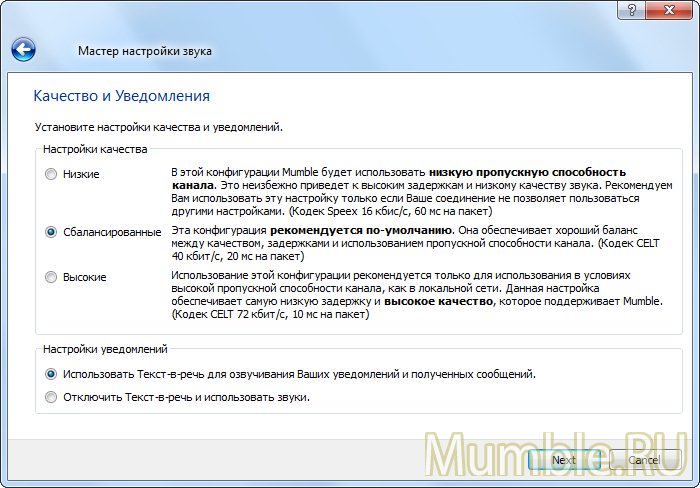Click the Установите настройки качества instruction text
This screenshot has height=488, width=700.
click(158, 127)
